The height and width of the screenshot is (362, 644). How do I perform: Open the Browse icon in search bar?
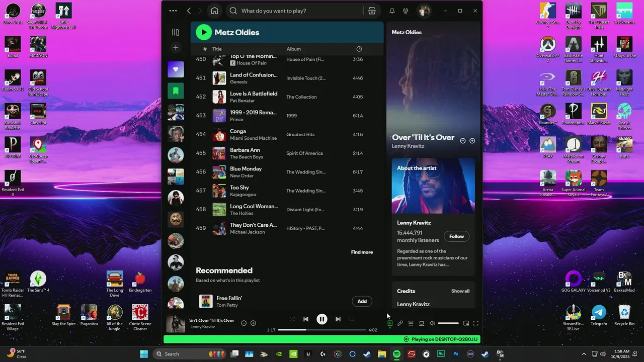372,11
